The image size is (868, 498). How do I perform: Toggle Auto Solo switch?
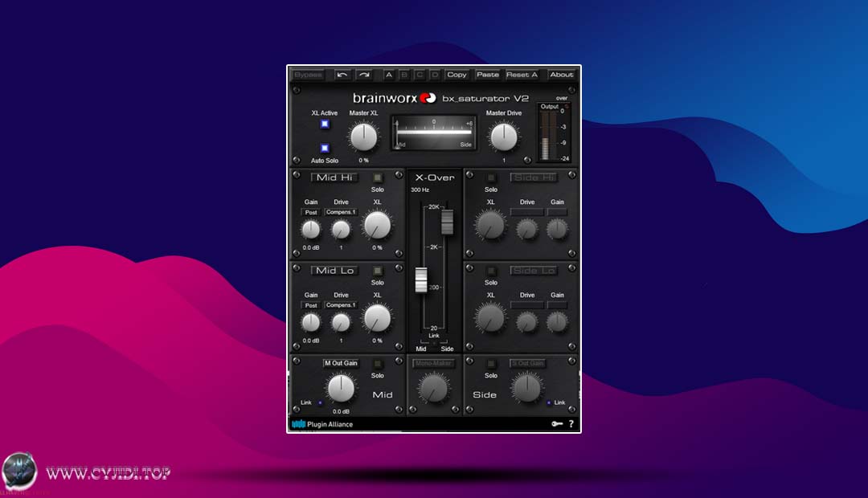point(325,148)
